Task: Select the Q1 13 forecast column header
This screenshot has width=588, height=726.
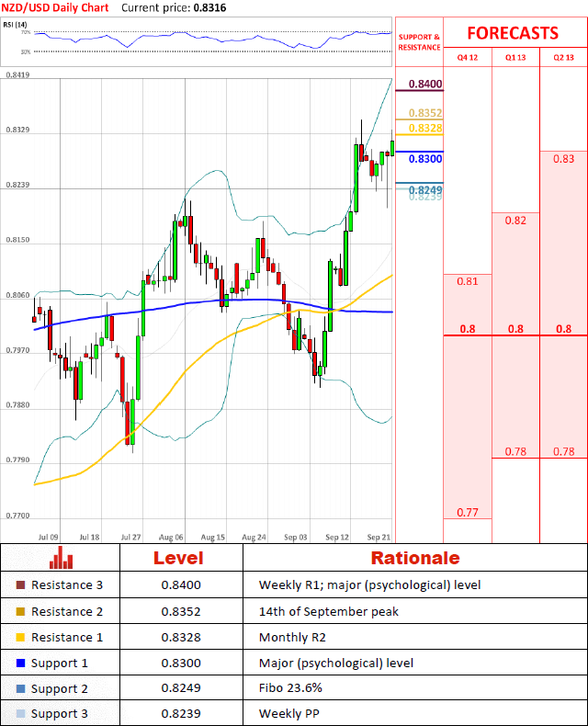Action: (515, 57)
